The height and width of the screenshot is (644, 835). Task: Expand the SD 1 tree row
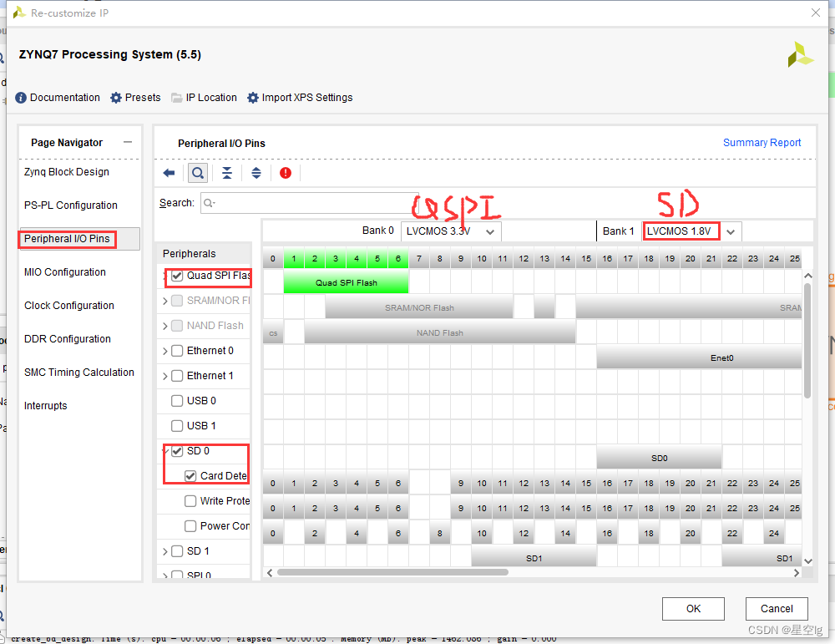164,551
